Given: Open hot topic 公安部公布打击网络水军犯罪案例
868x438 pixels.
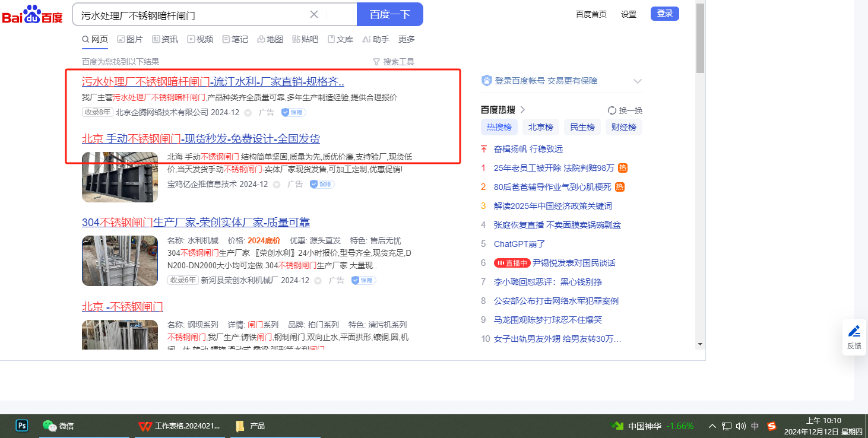Looking at the screenshot, I should pos(556,301).
